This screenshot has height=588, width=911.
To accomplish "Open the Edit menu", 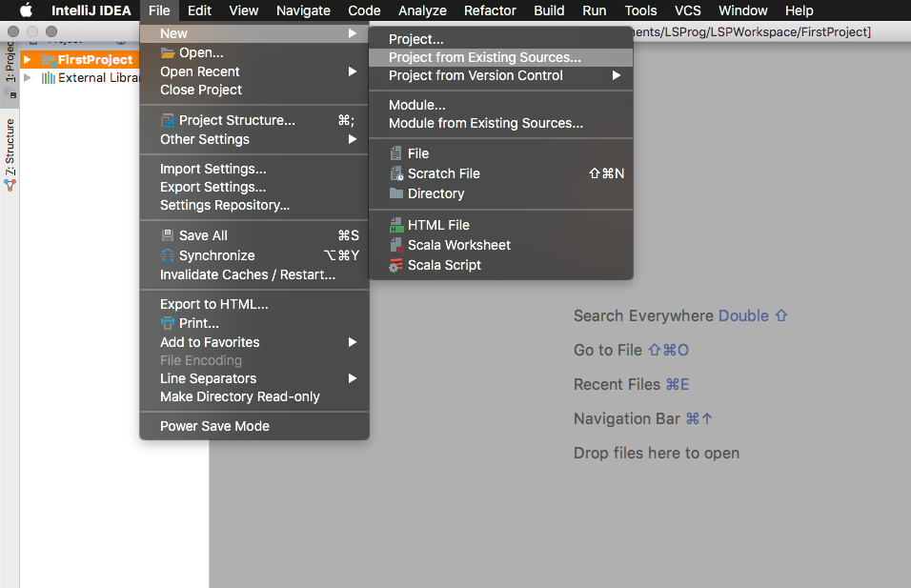I will tap(199, 10).
